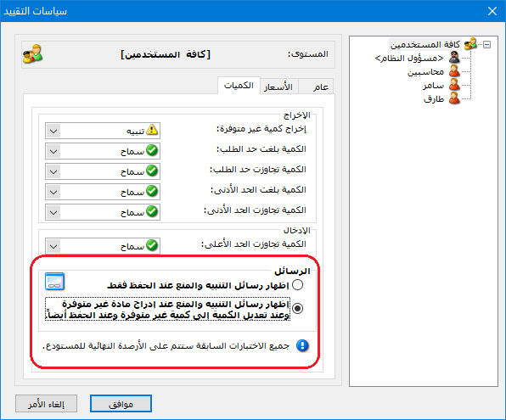Collapse the كافة المستخدمين tree node
The width and height of the screenshot is (506, 420).
click(487, 44)
